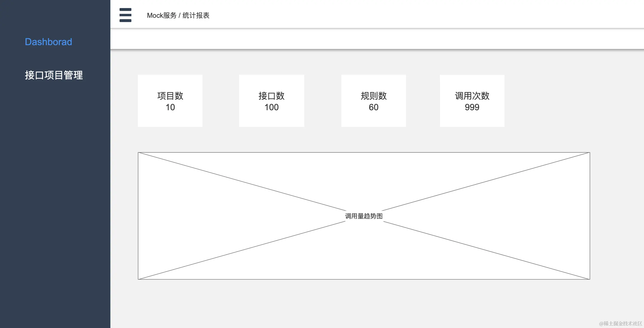644x328 pixels.
Task: Click the value 100 in 接口数 card
Action: click(x=271, y=107)
